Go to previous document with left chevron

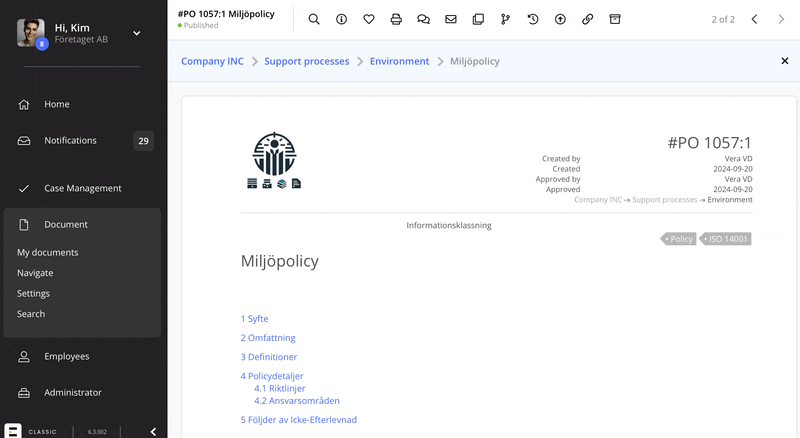754,19
